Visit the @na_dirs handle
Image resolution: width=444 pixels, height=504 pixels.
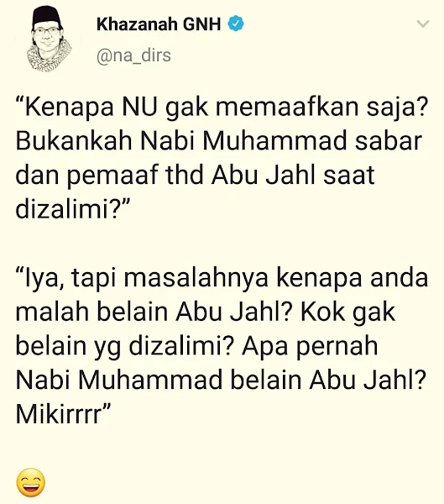point(133,55)
